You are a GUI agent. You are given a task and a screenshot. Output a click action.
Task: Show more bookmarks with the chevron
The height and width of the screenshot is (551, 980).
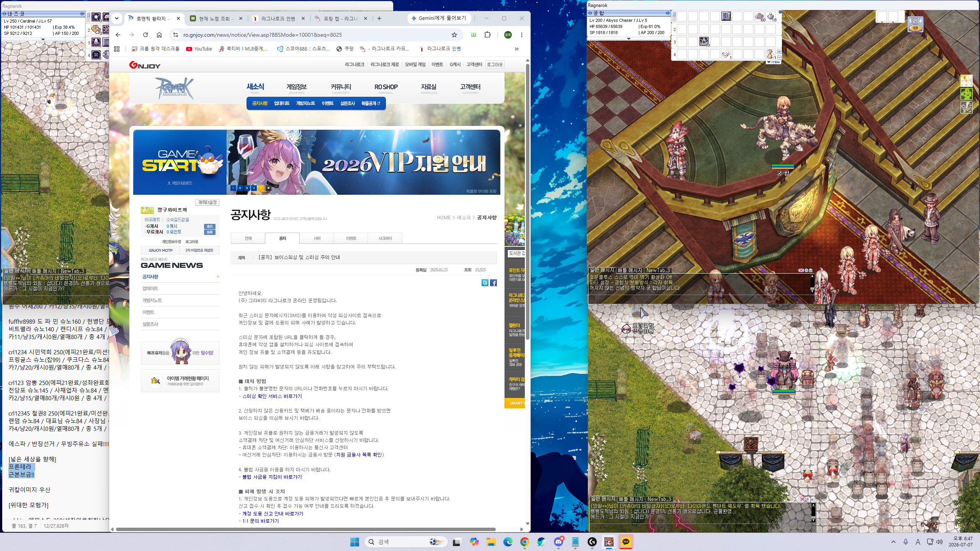tap(517, 49)
